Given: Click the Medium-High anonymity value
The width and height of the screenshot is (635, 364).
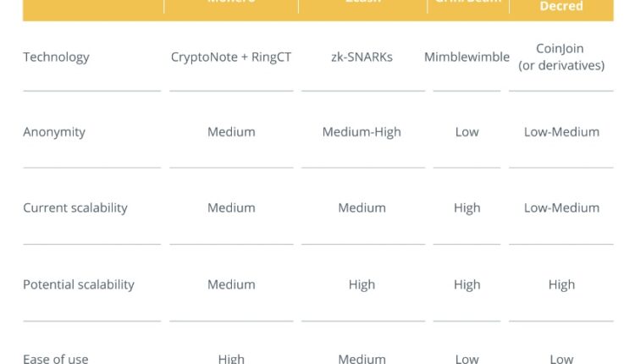Looking at the screenshot, I should coord(362,132).
